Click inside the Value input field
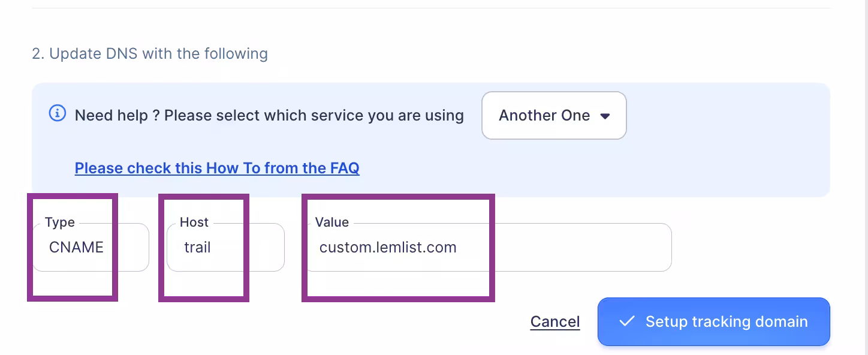This screenshot has height=355, width=868. click(x=540, y=248)
